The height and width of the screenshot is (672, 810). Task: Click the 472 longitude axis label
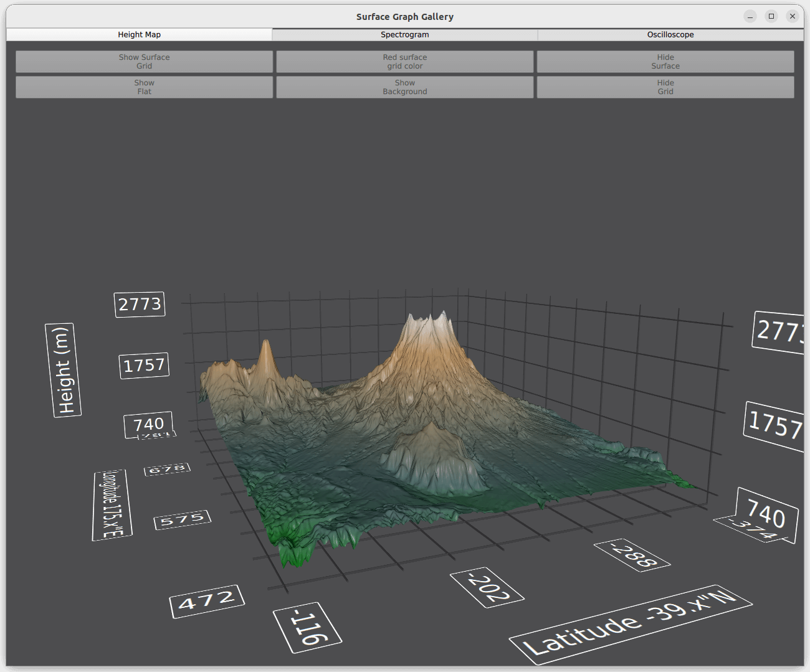[x=207, y=601]
